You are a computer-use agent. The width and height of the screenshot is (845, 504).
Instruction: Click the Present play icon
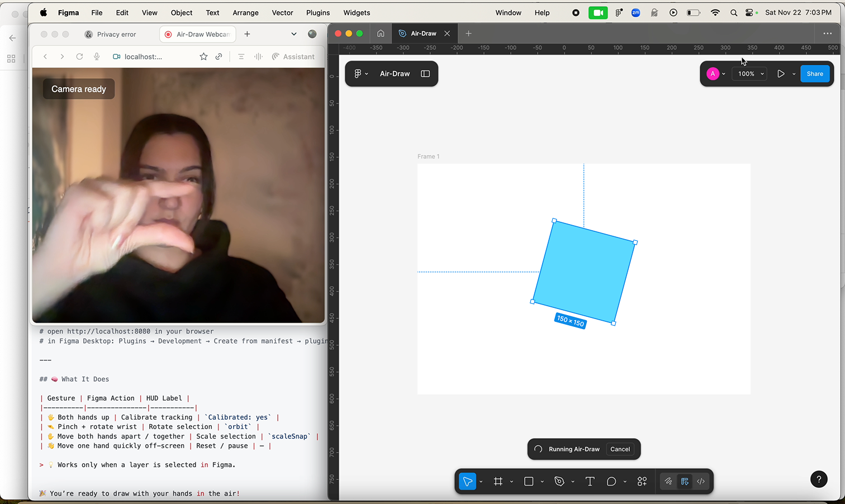click(781, 74)
